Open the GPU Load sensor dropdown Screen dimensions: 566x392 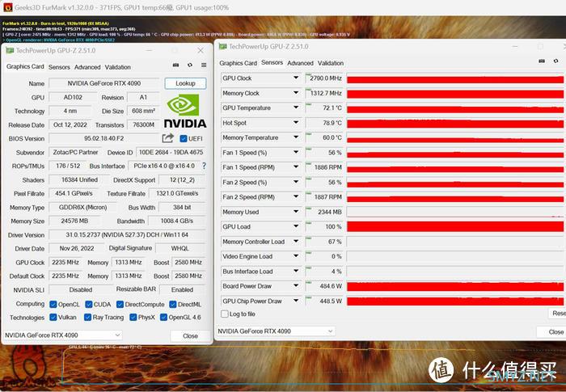296,226
